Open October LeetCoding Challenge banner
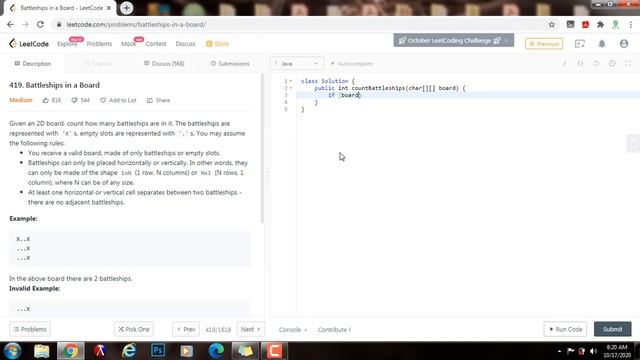640x360 pixels. point(453,40)
